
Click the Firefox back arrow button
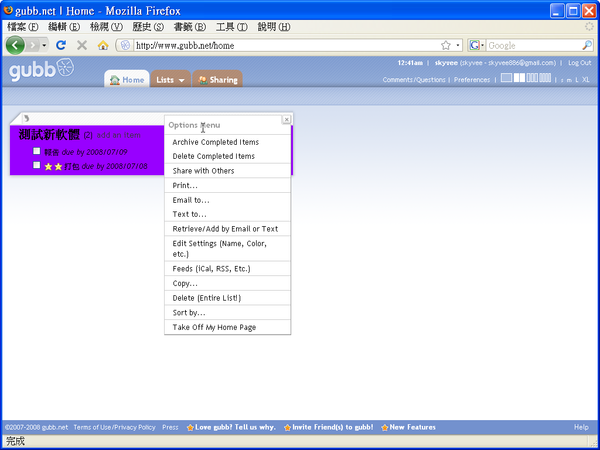(x=15, y=46)
